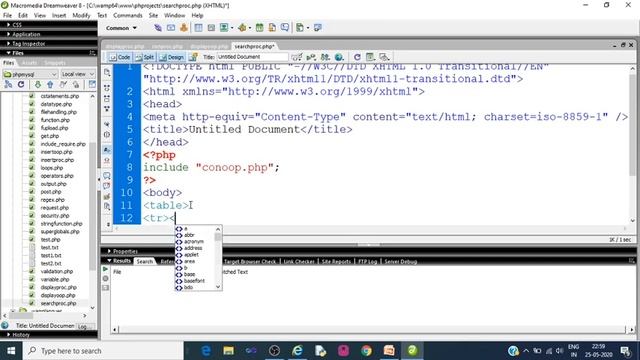The height and width of the screenshot is (360, 640).
Task: Click Preview/Debug in Browser globe icon
Action: click(x=339, y=57)
